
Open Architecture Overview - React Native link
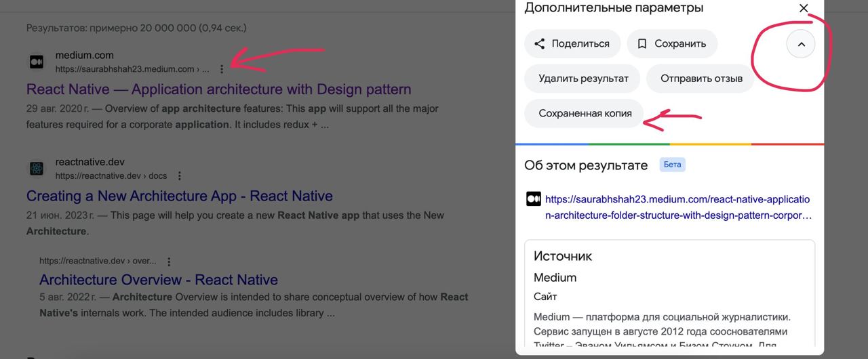coord(159,280)
